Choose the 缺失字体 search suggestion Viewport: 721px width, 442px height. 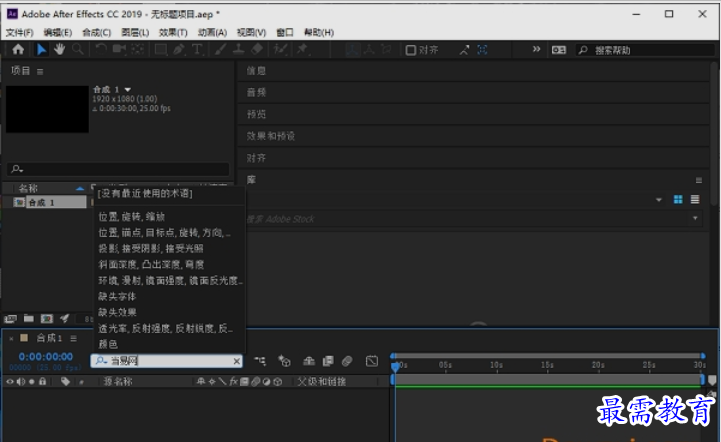(117, 296)
